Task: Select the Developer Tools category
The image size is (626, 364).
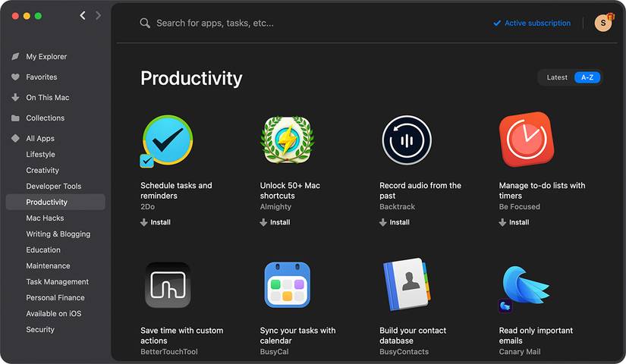Action: coord(54,187)
